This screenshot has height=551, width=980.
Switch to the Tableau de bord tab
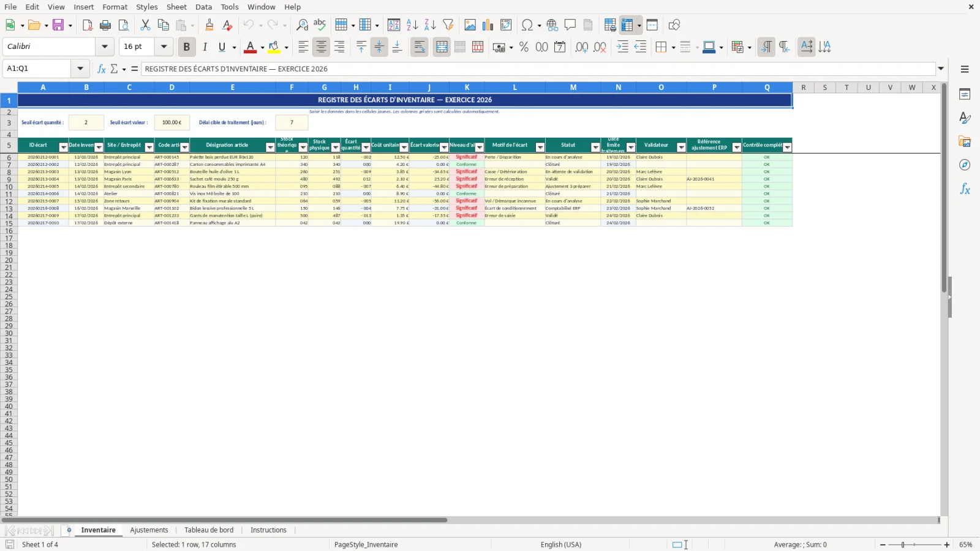coord(209,530)
